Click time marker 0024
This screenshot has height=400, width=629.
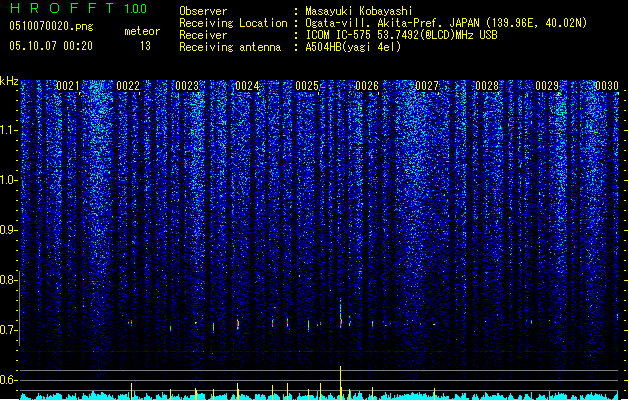pos(248,86)
